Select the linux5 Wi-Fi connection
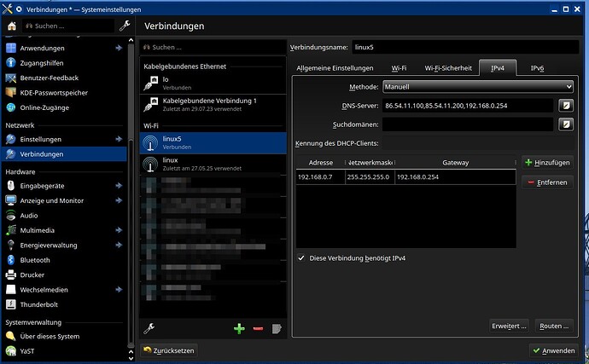Image resolution: width=589 pixels, height=364 pixels. pyautogui.click(x=213, y=142)
